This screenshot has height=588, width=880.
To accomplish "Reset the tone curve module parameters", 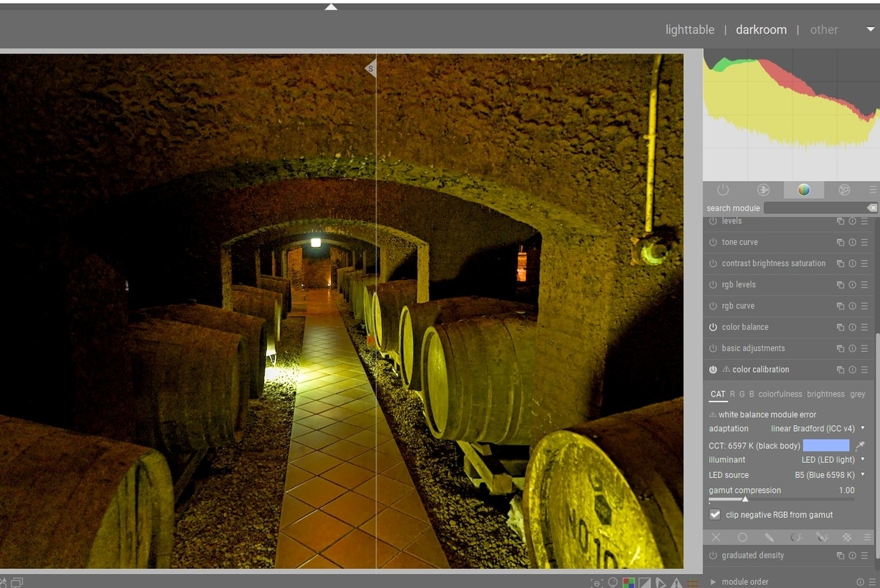I will [x=852, y=242].
